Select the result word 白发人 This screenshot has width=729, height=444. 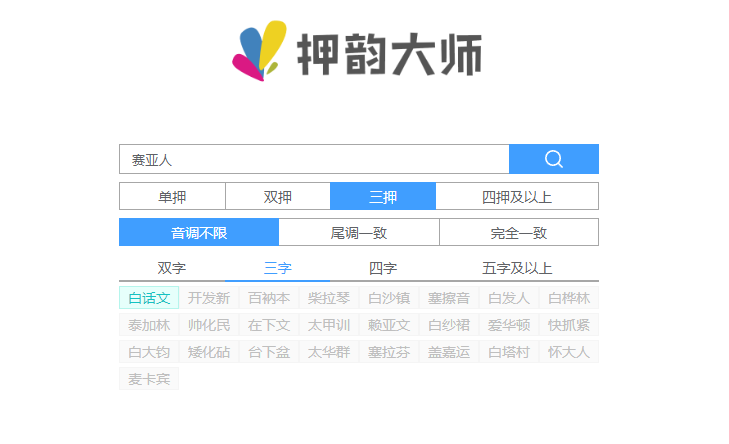509,298
